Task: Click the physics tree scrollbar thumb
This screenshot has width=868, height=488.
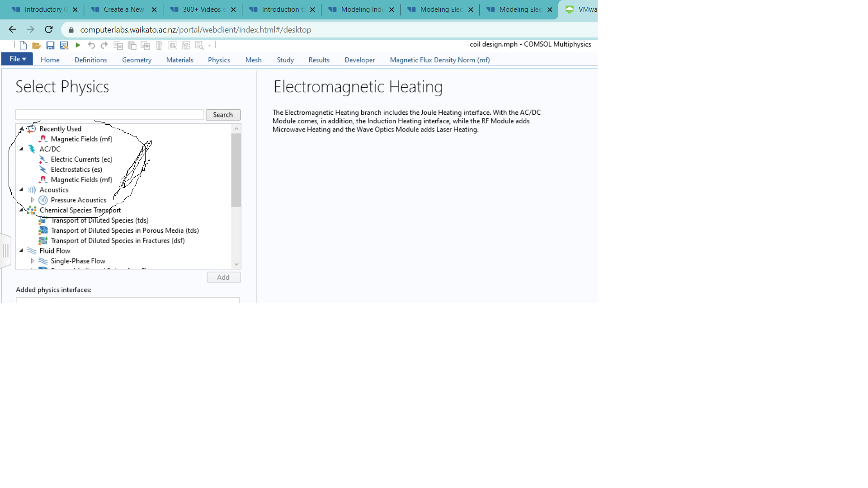Action: [236, 169]
